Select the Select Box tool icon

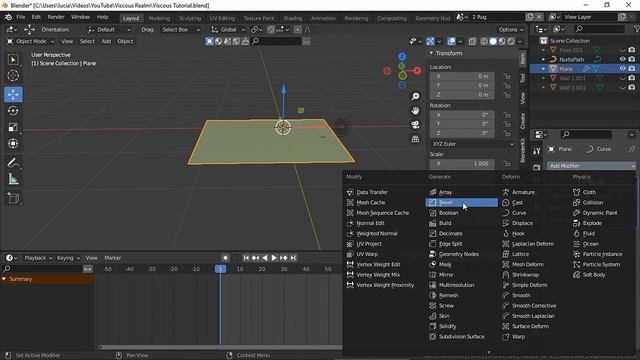[x=13, y=60]
